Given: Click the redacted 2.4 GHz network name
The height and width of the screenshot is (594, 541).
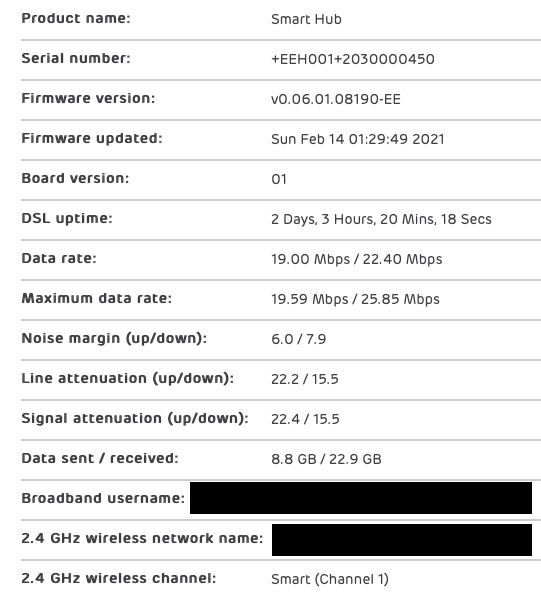Looking at the screenshot, I should (x=402, y=540).
